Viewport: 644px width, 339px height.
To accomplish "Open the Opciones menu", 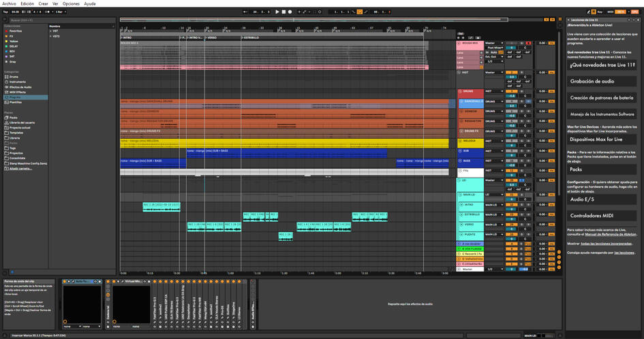I will [71, 3].
